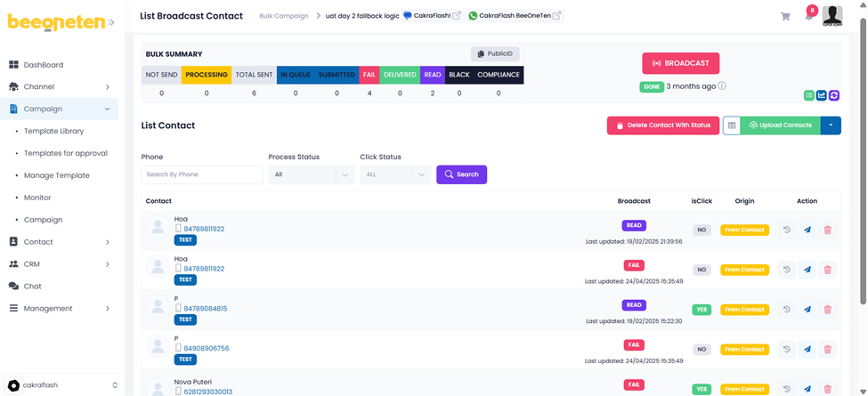Go to Chat in the sidebar
The width and height of the screenshot is (868, 396).
click(33, 286)
